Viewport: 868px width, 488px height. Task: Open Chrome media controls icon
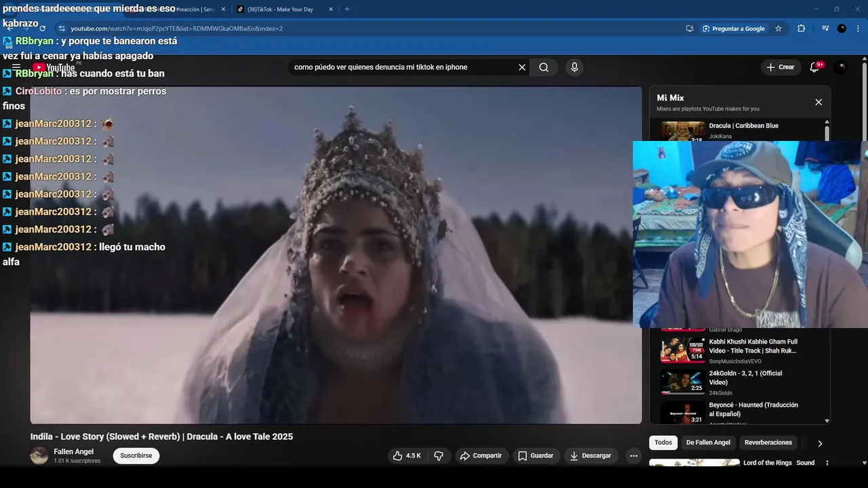coord(825,28)
